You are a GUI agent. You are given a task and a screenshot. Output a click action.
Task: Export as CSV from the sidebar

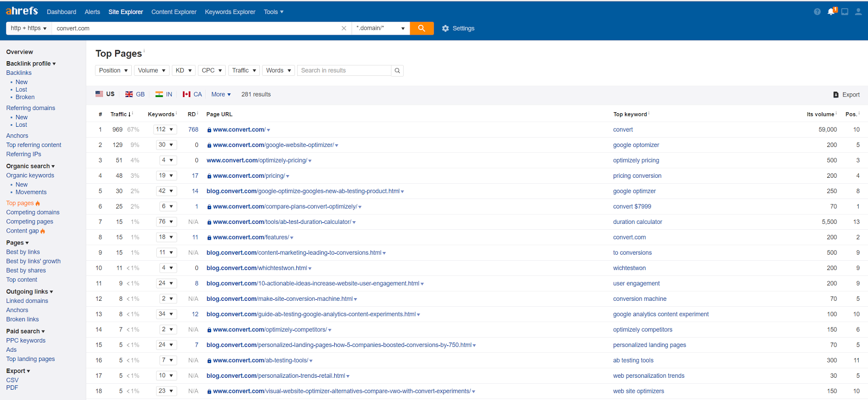point(12,380)
